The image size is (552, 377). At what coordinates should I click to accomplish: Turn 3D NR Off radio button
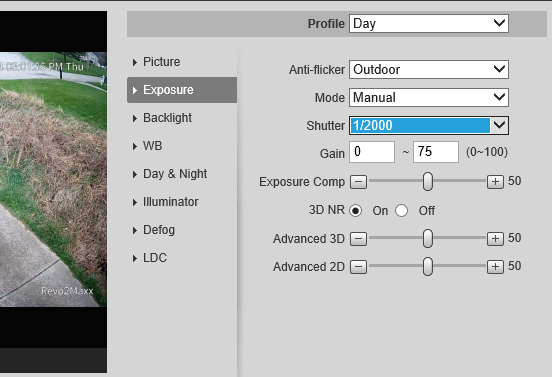click(402, 211)
